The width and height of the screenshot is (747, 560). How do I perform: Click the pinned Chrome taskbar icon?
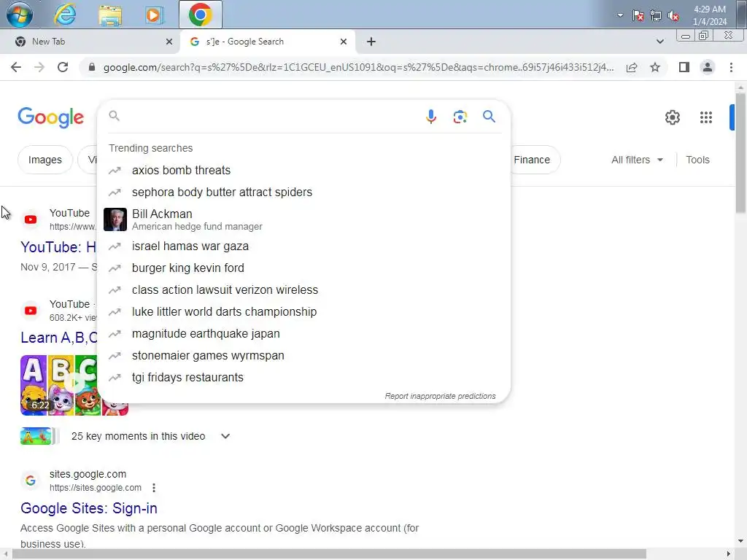[x=200, y=15]
